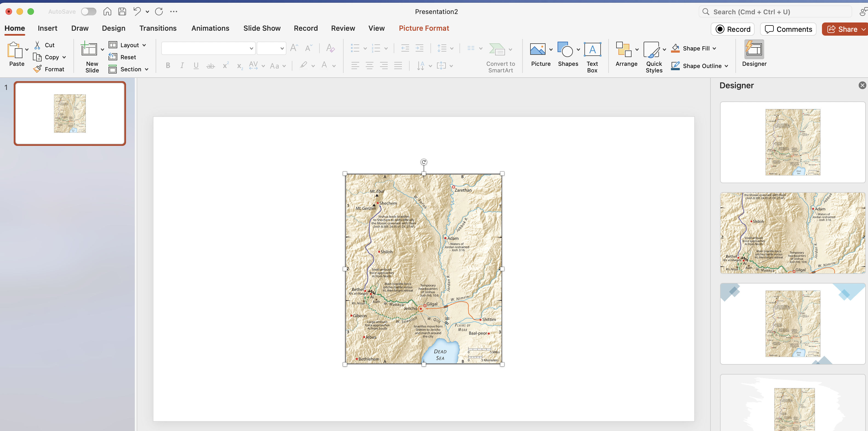The width and height of the screenshot is (868, 431).
Task: Click the Cut scissors icon
Action: pos(38,45)
